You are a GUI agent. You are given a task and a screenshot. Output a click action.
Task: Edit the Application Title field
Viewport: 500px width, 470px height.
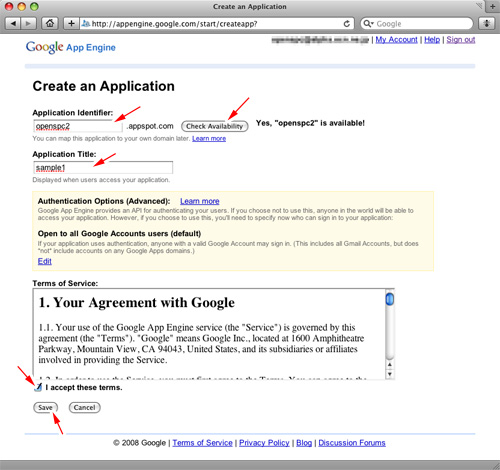point(103,167)
